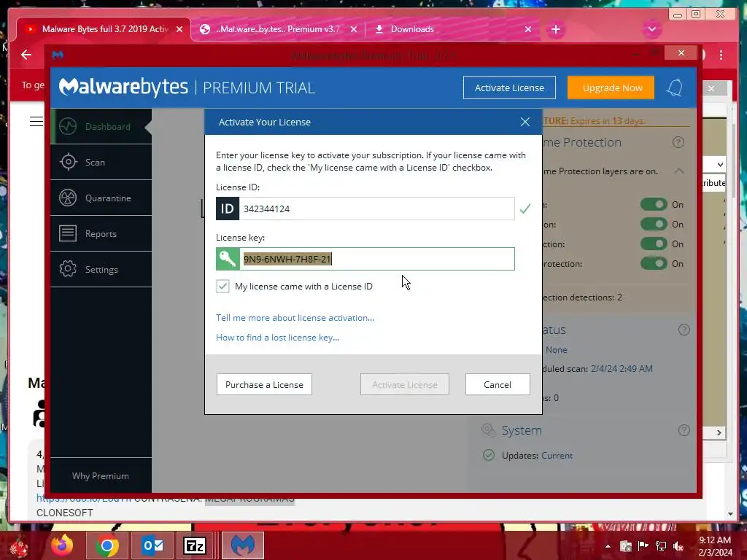Toggle 'My license came with a License ID' checkbox
This screenshot has width=747, height=560.
tap(222, 286)
